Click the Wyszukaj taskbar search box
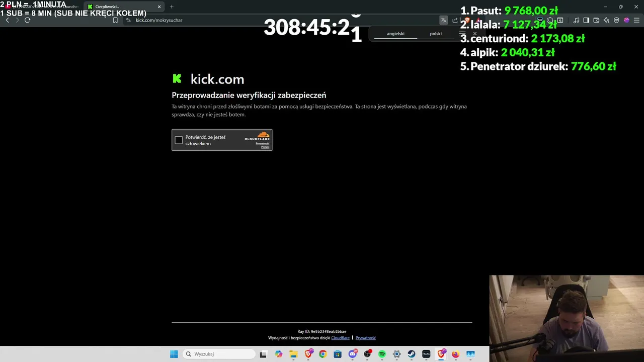 tap(219, 354)
